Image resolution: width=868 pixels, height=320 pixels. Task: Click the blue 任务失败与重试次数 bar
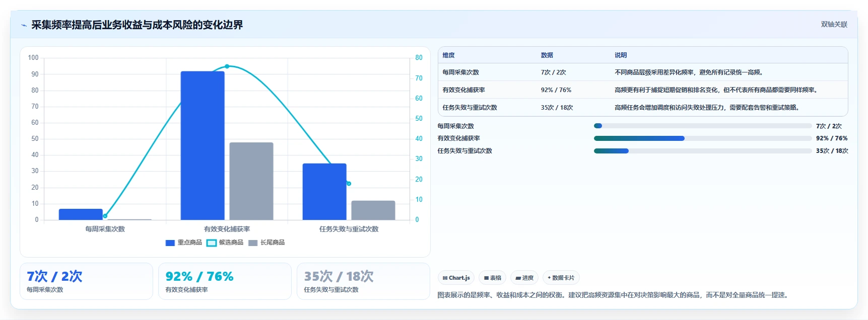click(x=324, y=192)
